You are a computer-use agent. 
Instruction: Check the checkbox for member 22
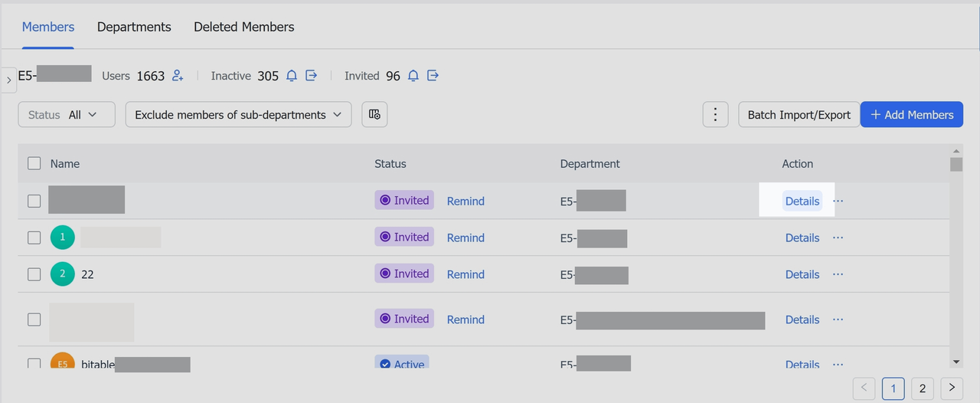click(x=34, y=274)
